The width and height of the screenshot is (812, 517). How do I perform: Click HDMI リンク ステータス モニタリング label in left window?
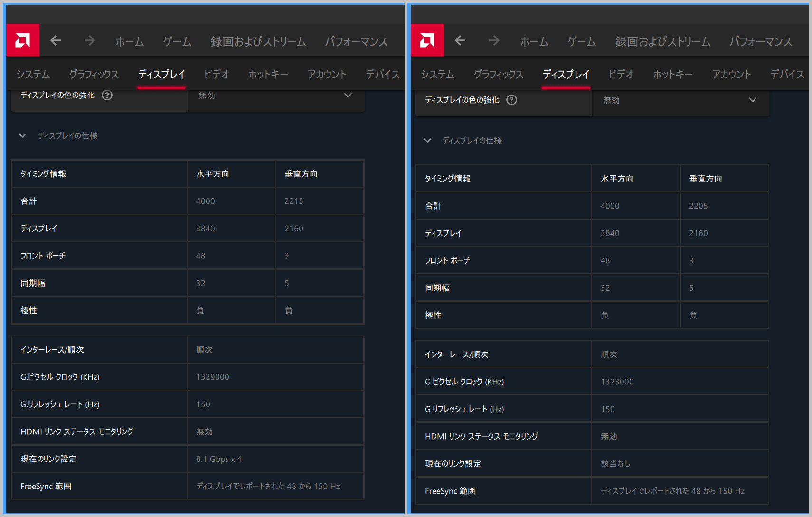[77, 431]
